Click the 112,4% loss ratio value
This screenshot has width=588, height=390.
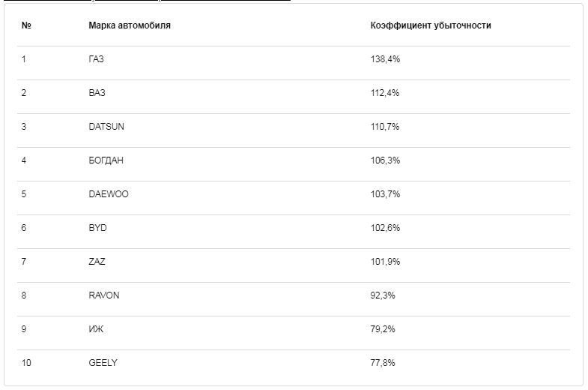coord(385,93)
